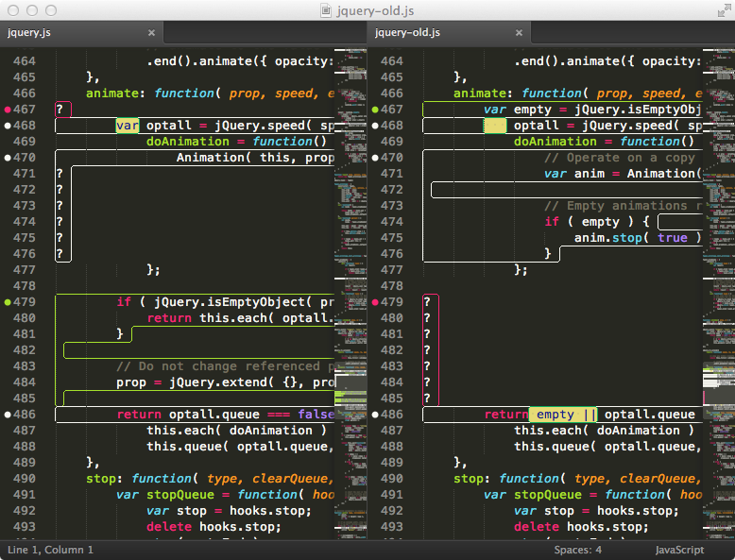This screenshot has width=735, height=560.
Task: Switch to the jquery-old.js tab
Action: 448,33
